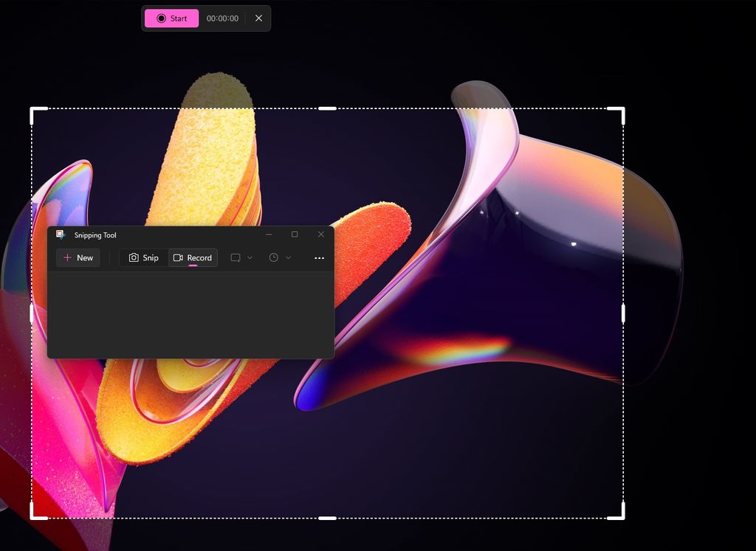Click the bottom-right selection region handle

(624, 516)
